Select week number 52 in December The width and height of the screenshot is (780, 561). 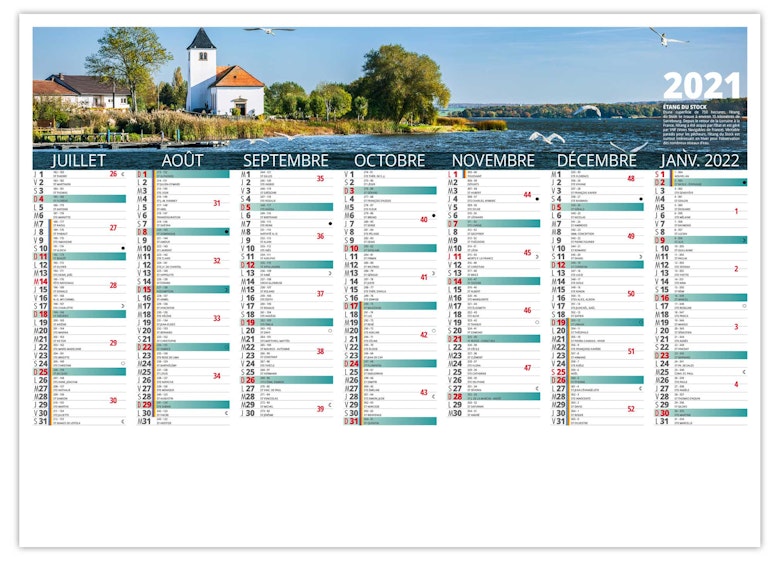(631, 408)
